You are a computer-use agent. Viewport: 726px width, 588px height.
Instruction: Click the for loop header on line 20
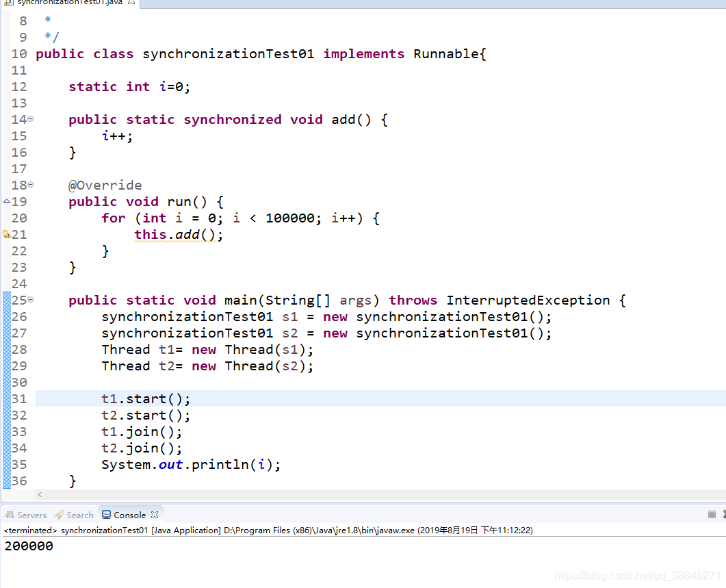click(x=241, y=218)
